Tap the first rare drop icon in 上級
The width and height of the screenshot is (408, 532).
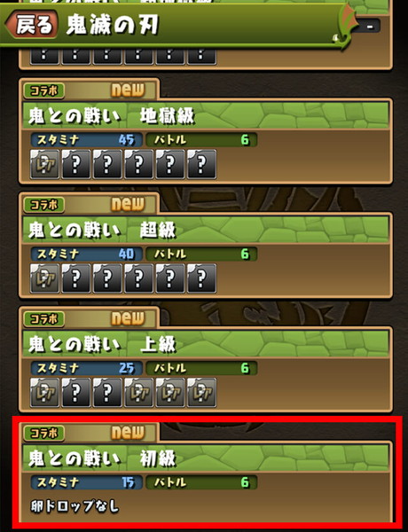point(45,392)
